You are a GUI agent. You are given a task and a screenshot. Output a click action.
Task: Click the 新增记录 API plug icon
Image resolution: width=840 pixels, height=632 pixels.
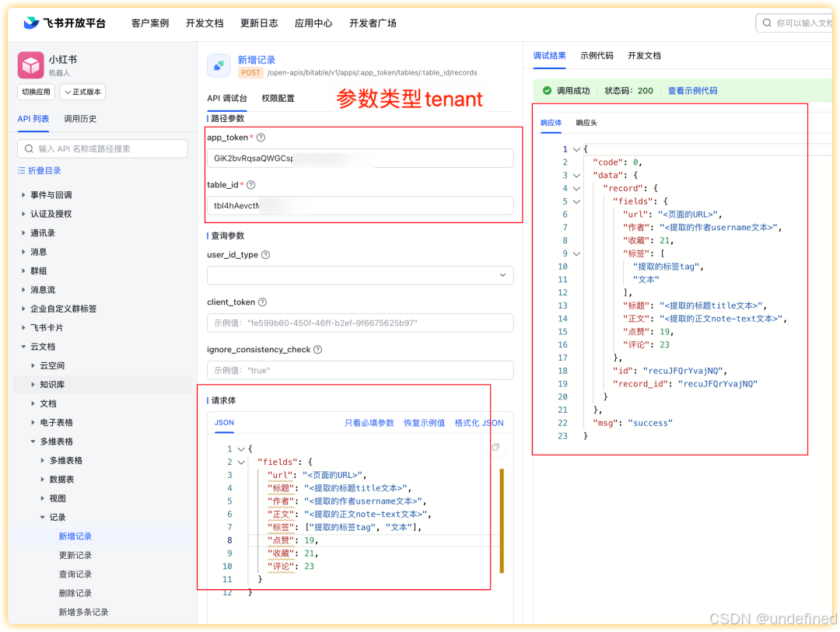tap(219, 66)
